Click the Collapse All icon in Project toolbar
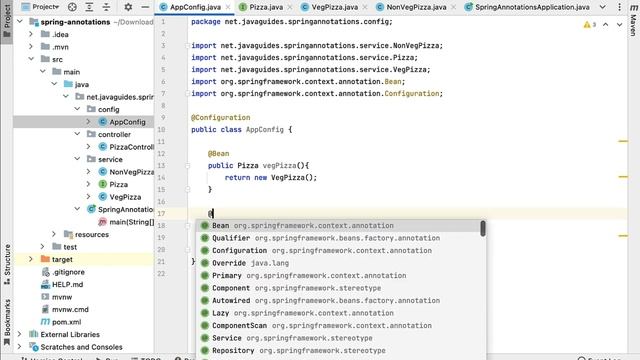Image resolution: width=640 pixels, height=360 pixels. tap(106, 7)
